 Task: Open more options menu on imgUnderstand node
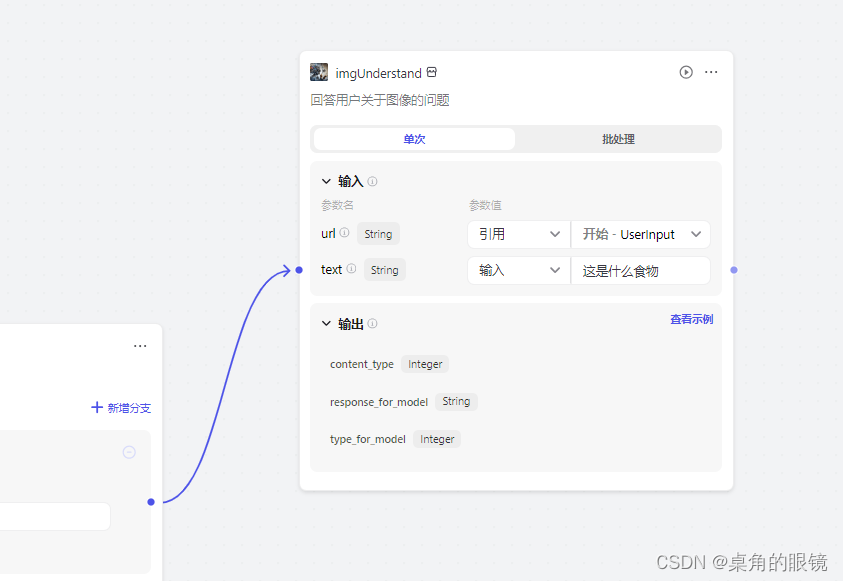[x=711, y=72]
